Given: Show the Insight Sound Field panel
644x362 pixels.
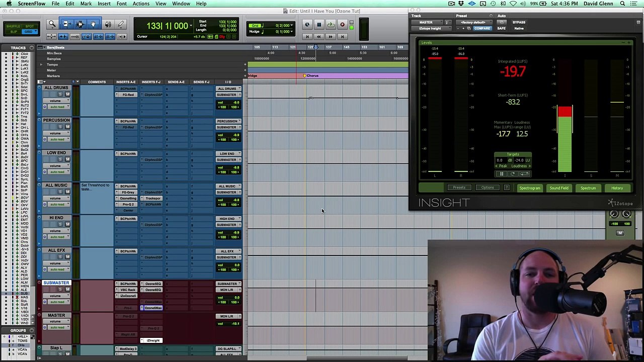Looking at the screenshot, I should click(559, 188).
